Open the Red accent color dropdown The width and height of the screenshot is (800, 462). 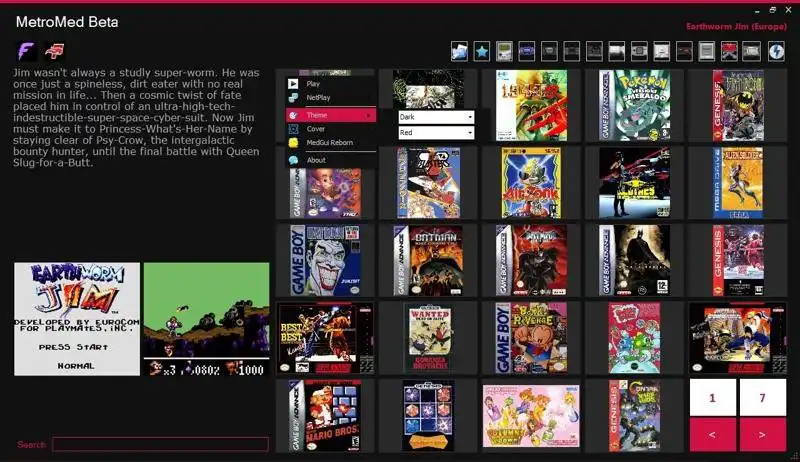click(x=436, y=133)
